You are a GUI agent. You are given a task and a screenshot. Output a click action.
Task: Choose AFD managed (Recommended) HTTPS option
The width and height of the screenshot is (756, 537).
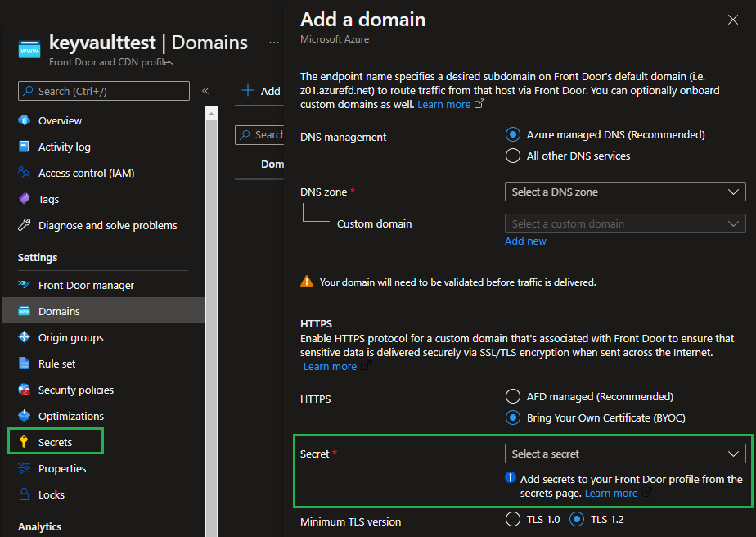512,396
